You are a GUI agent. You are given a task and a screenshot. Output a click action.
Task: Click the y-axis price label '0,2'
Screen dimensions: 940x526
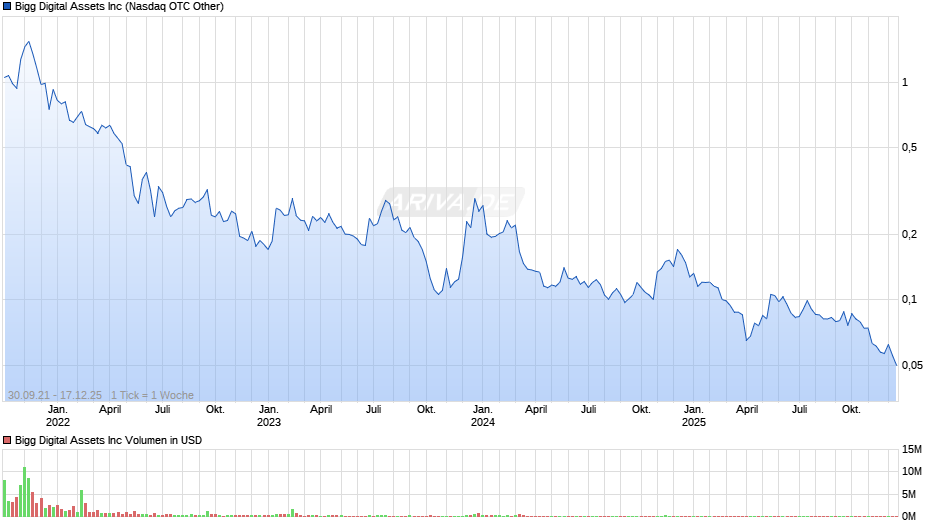[x=909, y=235]
